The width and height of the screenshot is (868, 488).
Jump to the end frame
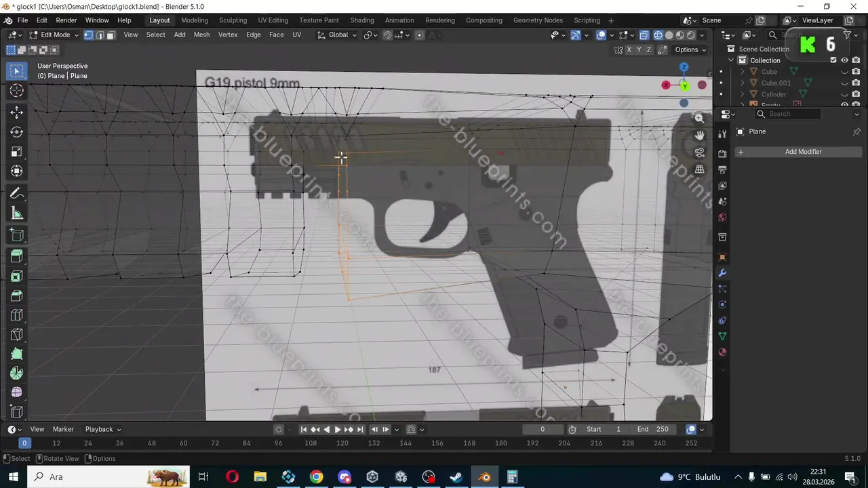[360, 429]
